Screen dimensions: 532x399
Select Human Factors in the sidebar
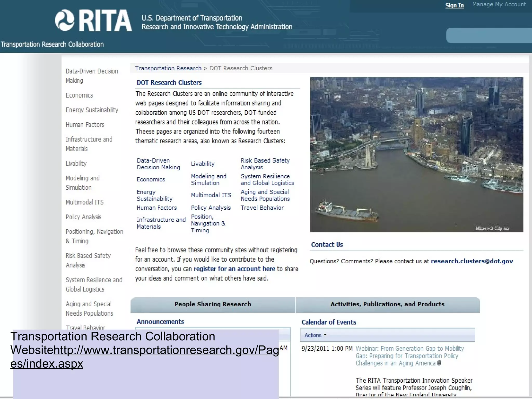[85, 125]
